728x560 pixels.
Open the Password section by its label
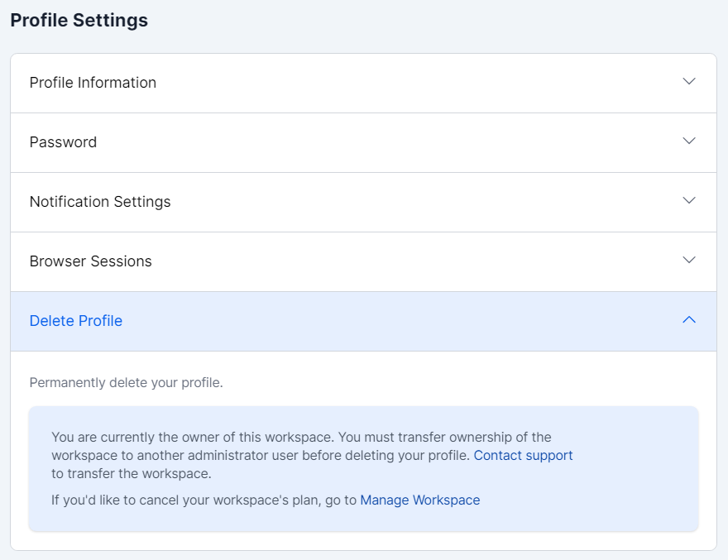pos(63,142)
